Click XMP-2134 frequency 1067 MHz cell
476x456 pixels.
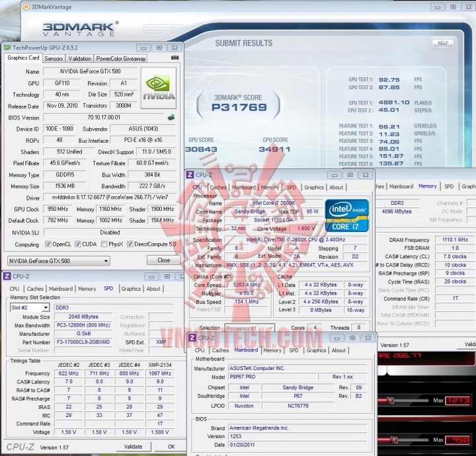160,373
